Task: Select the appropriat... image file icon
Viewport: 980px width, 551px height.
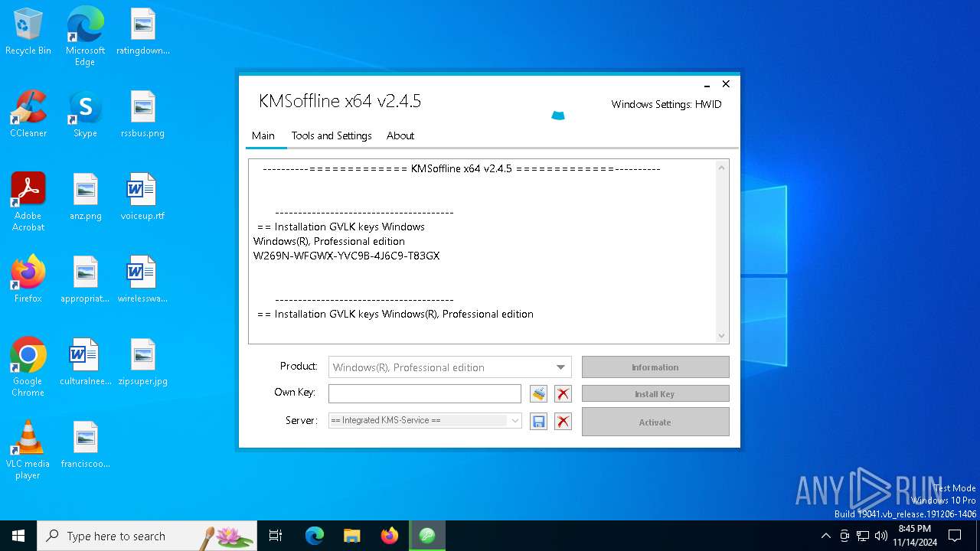Action: point(85,280)
